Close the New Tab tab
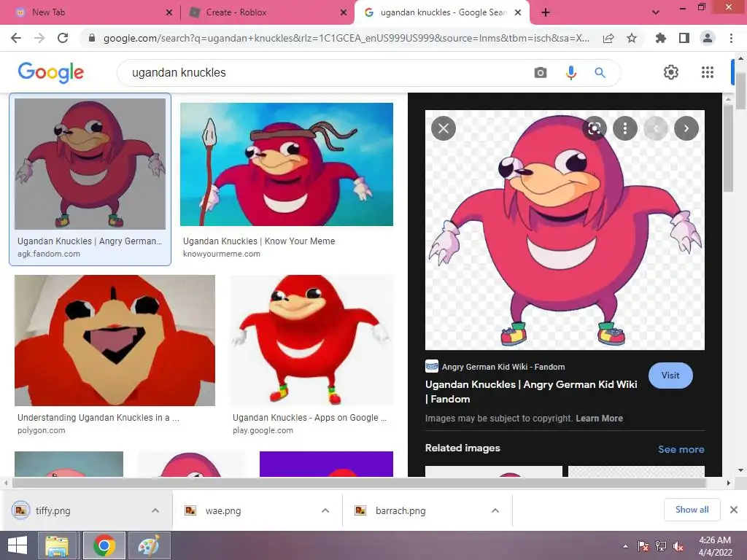This screenshot has width=747, height=560. click(x=169, y=12)
